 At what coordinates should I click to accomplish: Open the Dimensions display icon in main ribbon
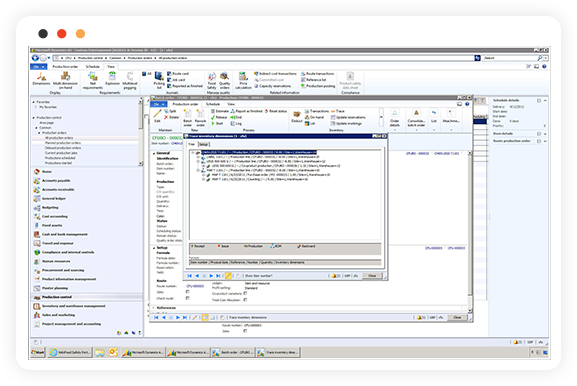(x=41, y=78)
